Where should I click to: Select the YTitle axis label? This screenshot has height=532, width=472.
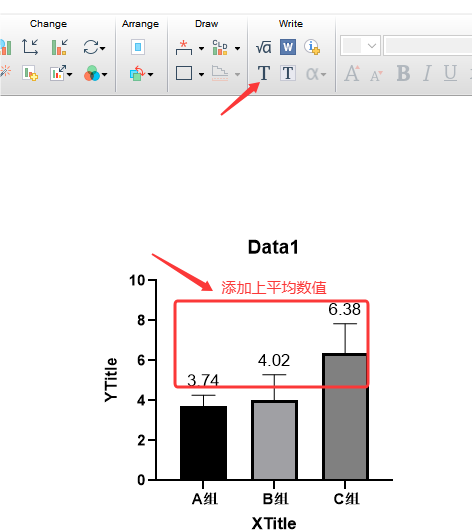click(111, 380)
